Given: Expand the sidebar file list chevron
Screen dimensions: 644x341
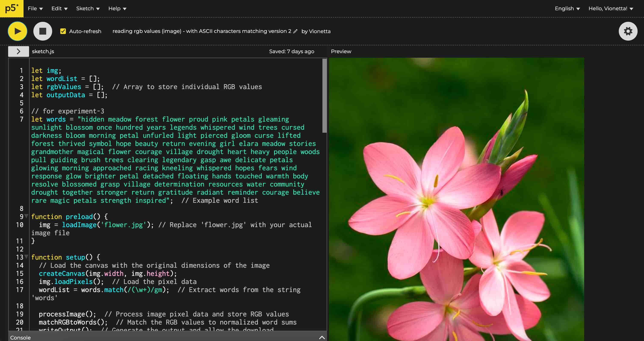Looking at the screenshot, I should (19, 51).
